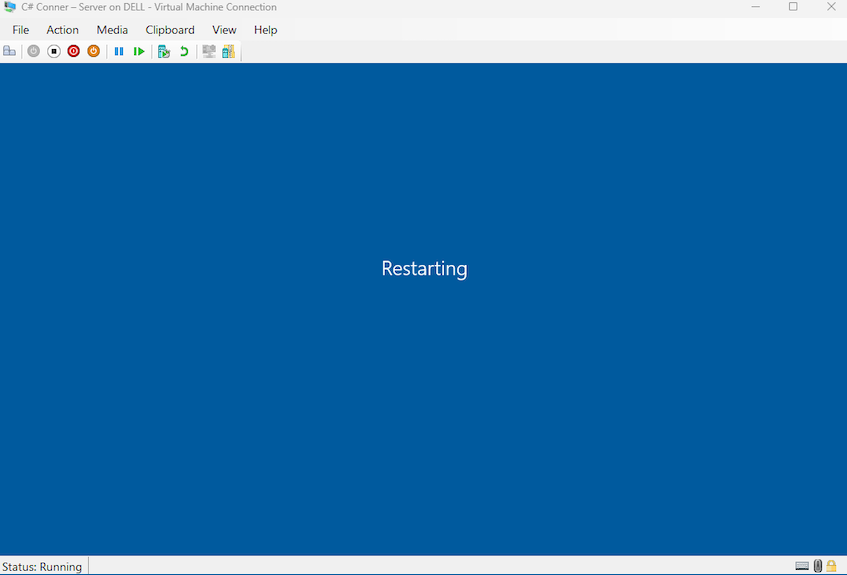Viewport: 847px width, 575px height.
Task: Reset the VM using the green play-bar icon
Action: click(139, 51)
